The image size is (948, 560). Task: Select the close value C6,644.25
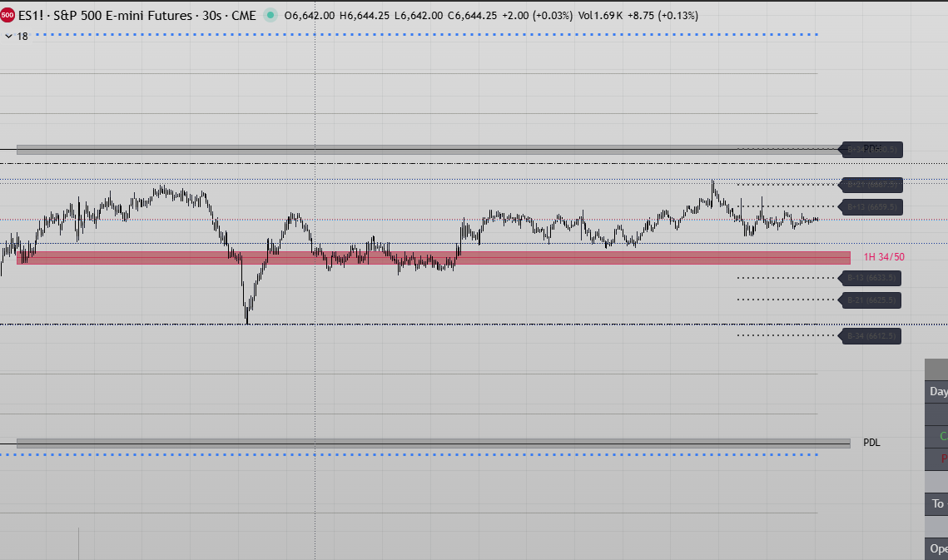472,15
